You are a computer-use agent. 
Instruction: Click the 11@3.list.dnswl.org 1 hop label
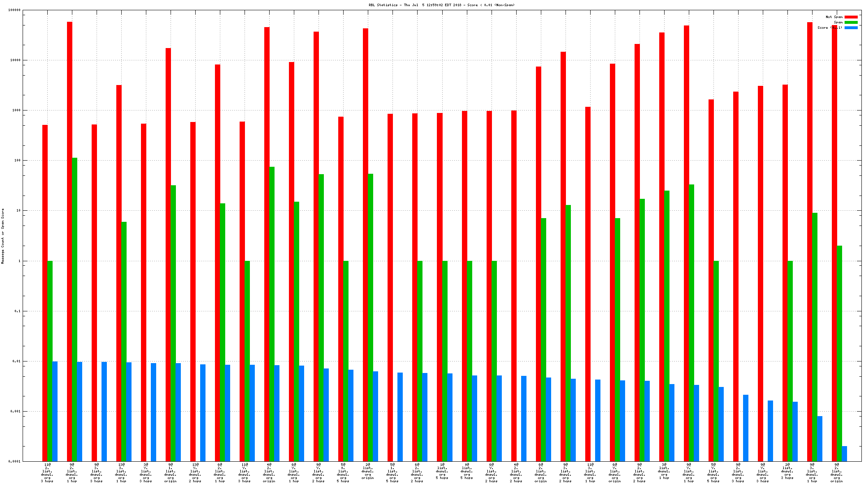590,472
